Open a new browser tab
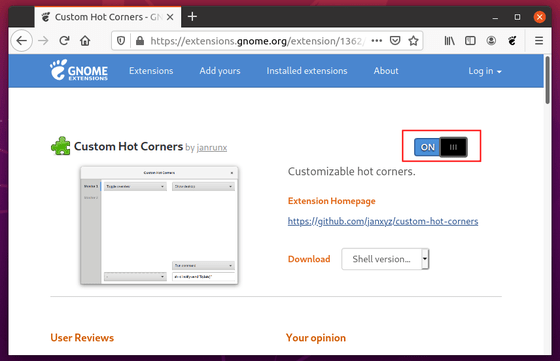The height and width of the screenshot is (361, 560). 192,17
